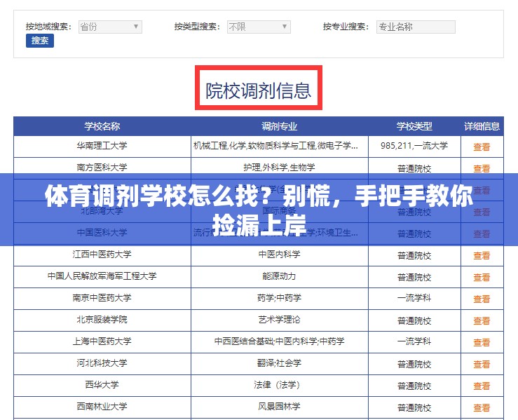518x420 pixels.
Task: Focus the 专业名称 search input field
Action: 416,27
